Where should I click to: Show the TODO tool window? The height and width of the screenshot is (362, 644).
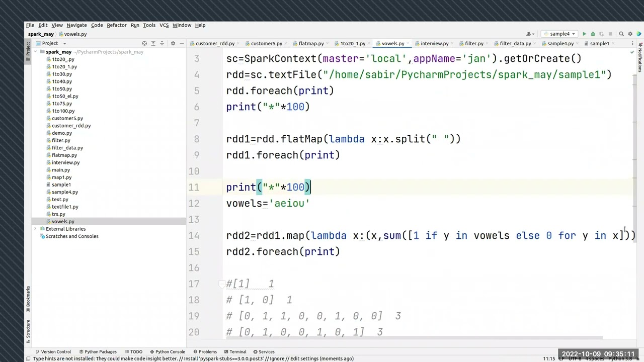point(133,352)
